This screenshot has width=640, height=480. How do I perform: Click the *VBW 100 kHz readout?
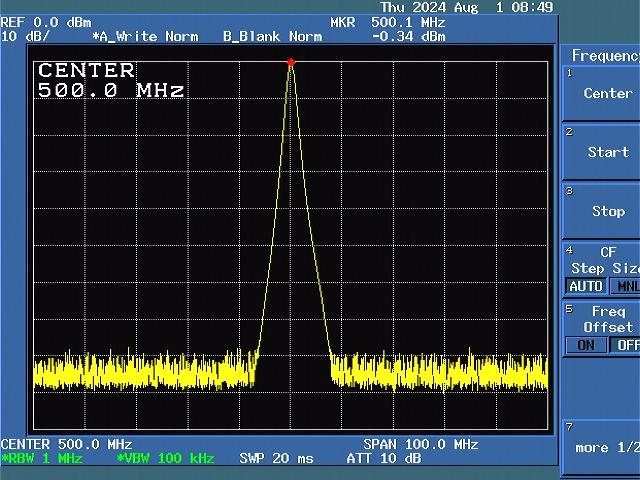[165, 458]
